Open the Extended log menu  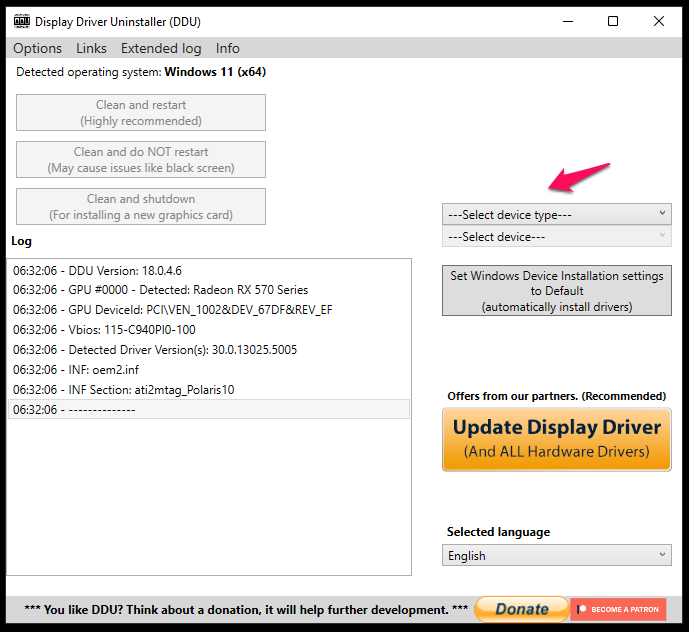click(161, 48)
